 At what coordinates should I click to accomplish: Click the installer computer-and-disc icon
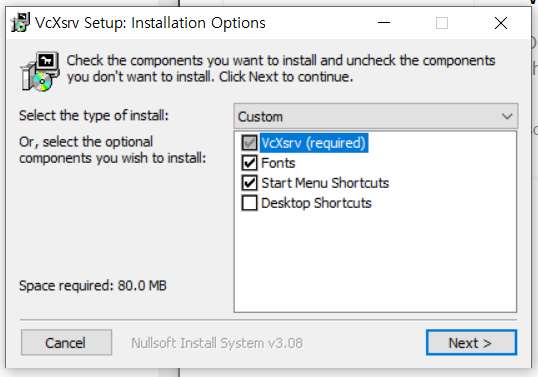pos(40,71)
